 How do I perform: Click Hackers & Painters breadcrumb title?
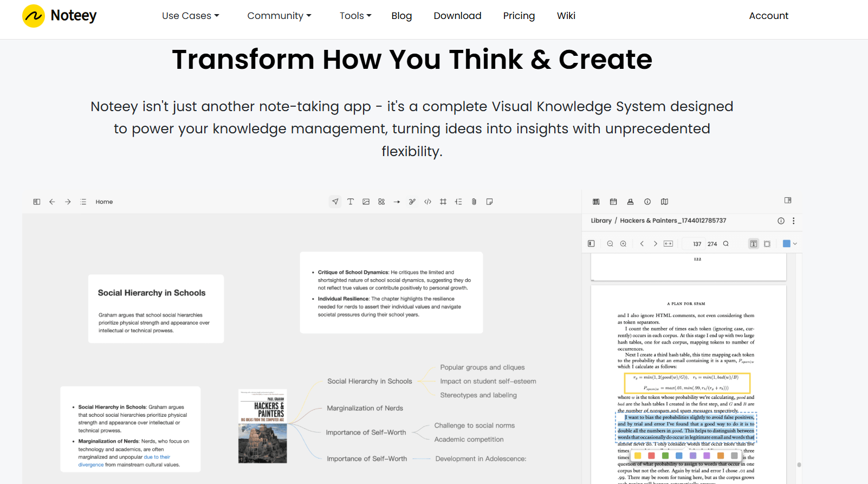point(673,221)
